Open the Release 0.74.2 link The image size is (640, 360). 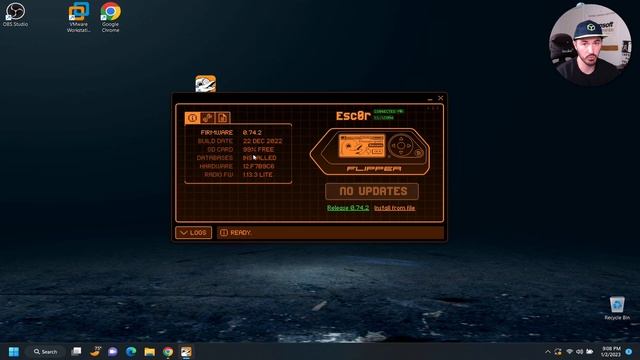[x=348, y=208]
